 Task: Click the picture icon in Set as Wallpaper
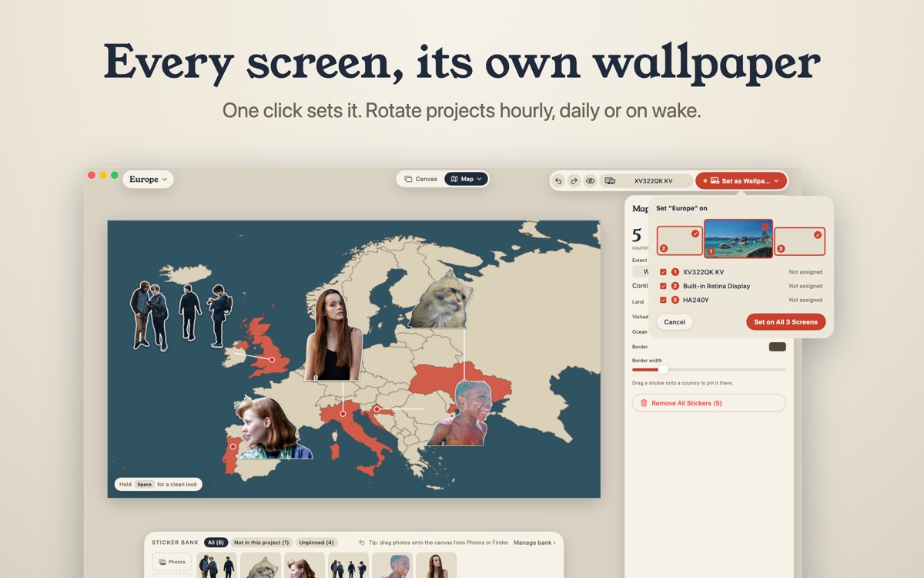click(x=715, y=181)
